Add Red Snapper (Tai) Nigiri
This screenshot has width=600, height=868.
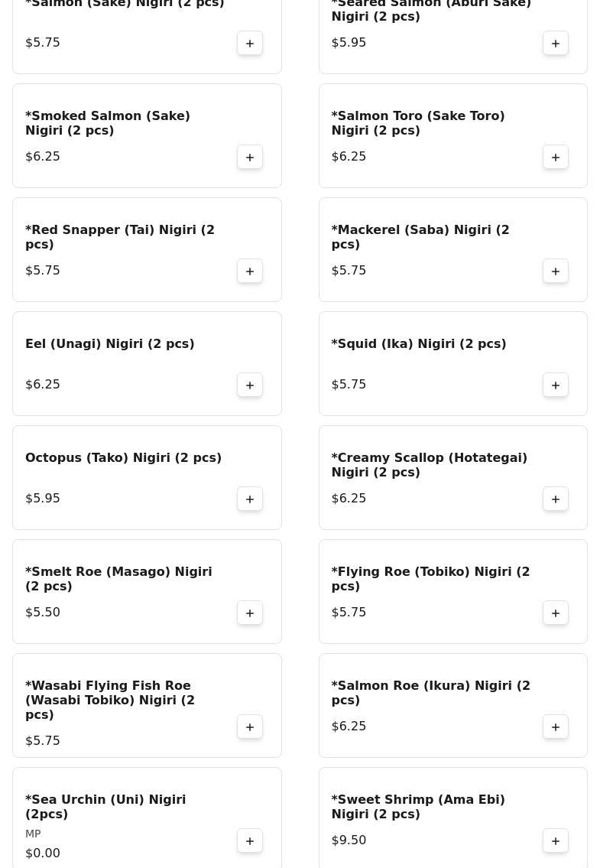pos(250,271)
